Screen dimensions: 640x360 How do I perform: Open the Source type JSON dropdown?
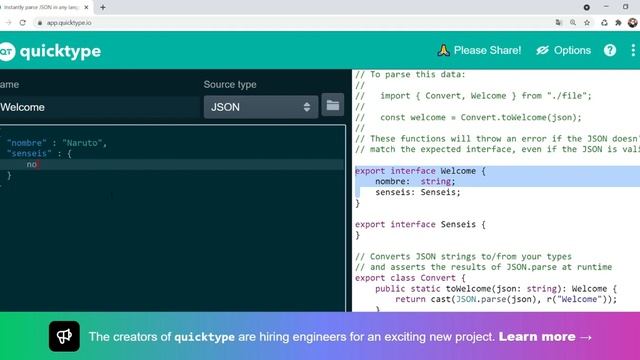point(261,107)
